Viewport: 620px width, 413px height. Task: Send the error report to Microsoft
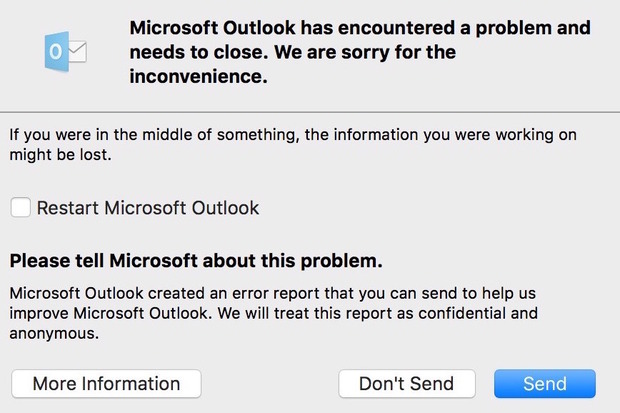pyautogui.click(x=544, y=383)
